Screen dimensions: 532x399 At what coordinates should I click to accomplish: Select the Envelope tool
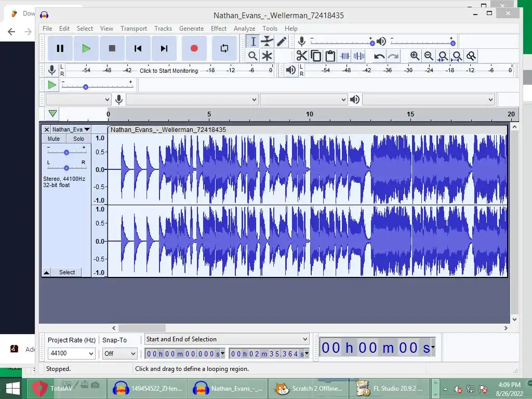(x=267, y=42)
